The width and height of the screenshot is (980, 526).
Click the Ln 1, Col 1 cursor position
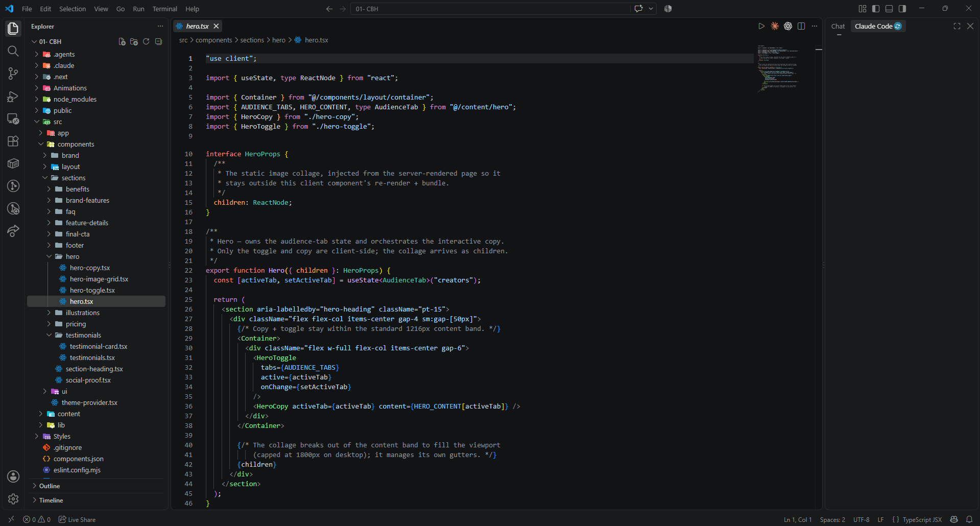coord(798,519)
